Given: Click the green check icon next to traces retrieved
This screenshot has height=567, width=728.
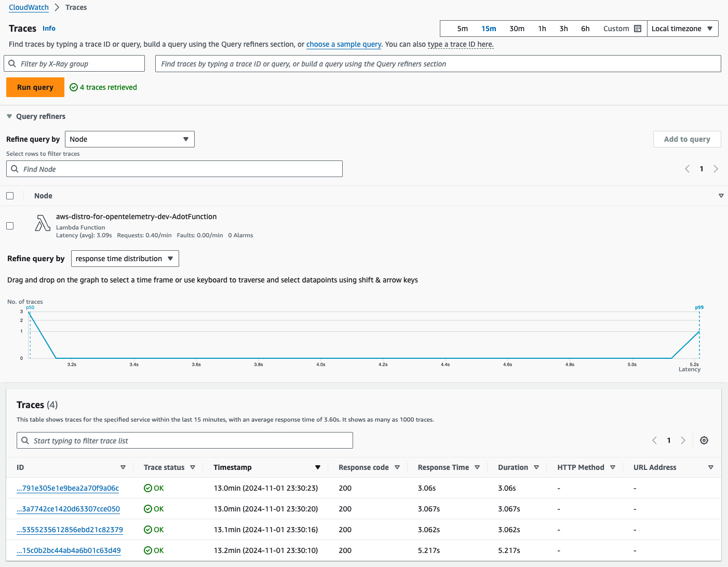Looking at the screenshot, I should click(74, 87).
